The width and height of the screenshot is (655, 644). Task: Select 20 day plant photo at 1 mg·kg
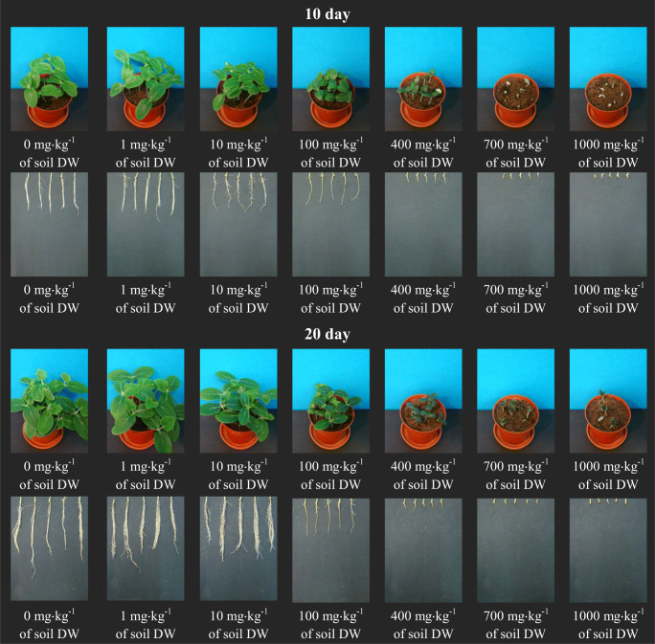click(x=146, y=401)
